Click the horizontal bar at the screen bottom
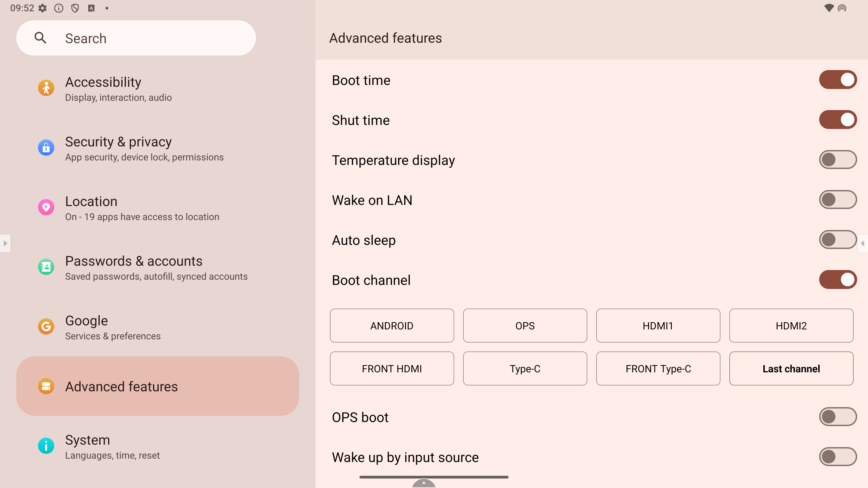Image resolution: width=868 pixels, height=488 pixels. coord(434,477)
